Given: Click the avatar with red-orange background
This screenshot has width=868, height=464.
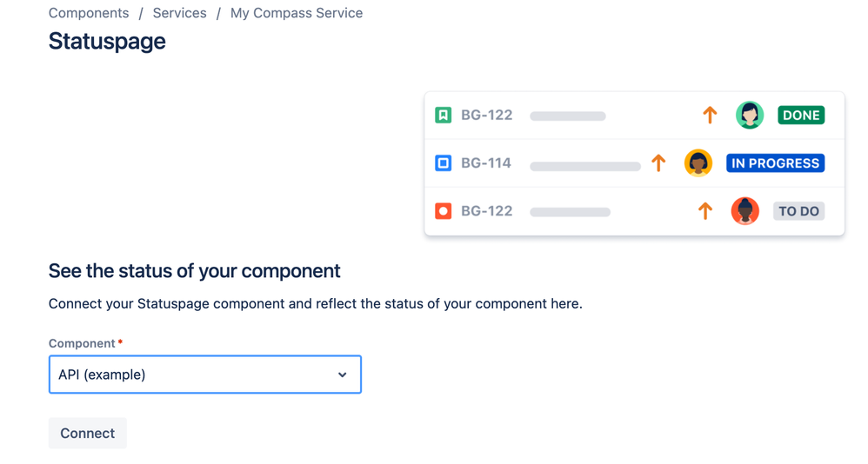Looking at the screenshot, I should 744,210.
